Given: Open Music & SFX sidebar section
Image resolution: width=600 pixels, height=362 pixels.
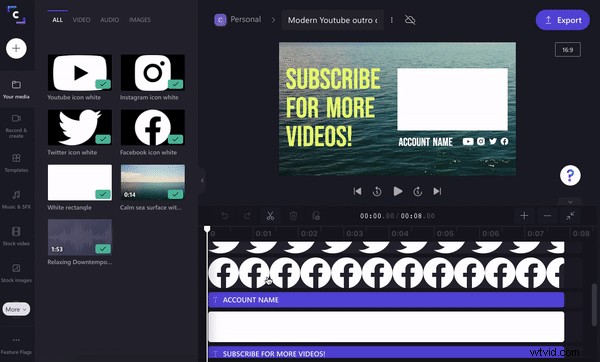Looking at the screenshot, I should coord(16,200).
